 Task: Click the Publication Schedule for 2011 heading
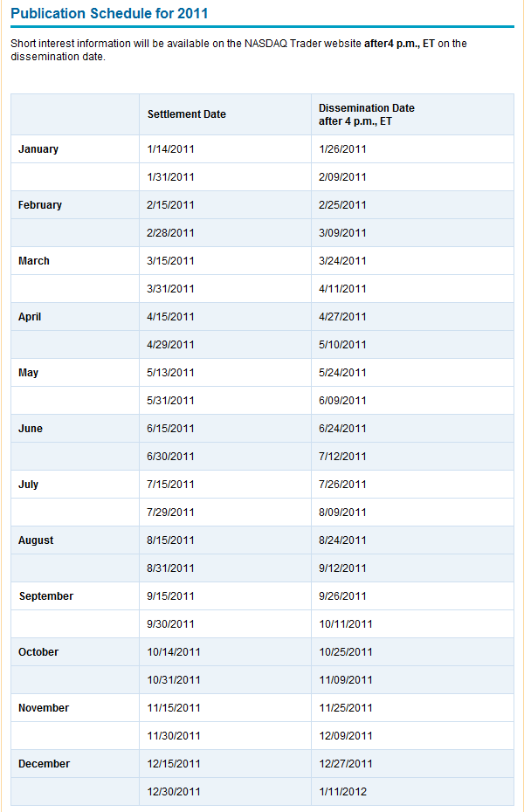pyautogui.click(x=109, y=13)
